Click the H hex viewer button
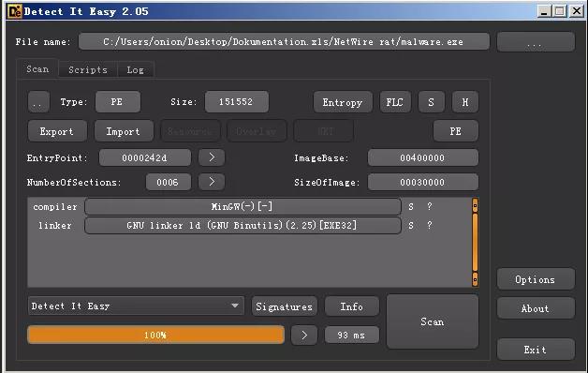This screenshot has width=588, height=373. coord(465,102)
